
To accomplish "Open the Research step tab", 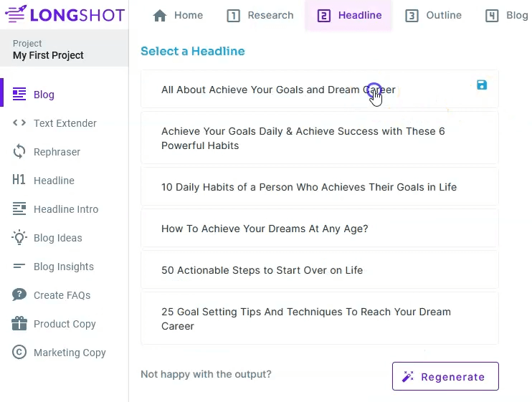I will [260, 16].
